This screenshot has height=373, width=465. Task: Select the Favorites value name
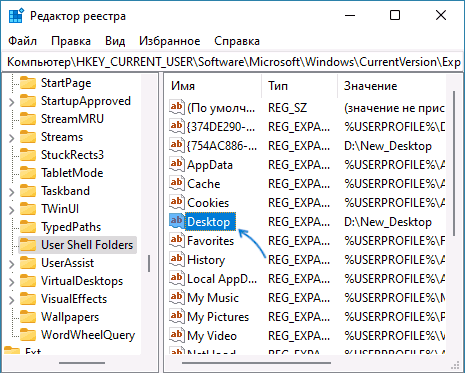(210, 241)
